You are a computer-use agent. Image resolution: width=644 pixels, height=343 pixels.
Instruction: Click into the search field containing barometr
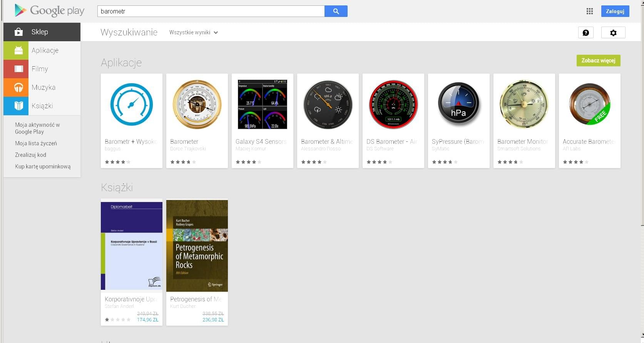click(211, 11)
